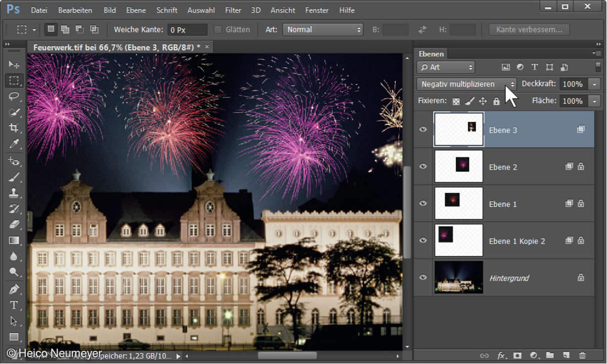The width and height of the screenshot is (607, 364).
Task: Turn layer filtering on or off
Action: coord(598,67)
